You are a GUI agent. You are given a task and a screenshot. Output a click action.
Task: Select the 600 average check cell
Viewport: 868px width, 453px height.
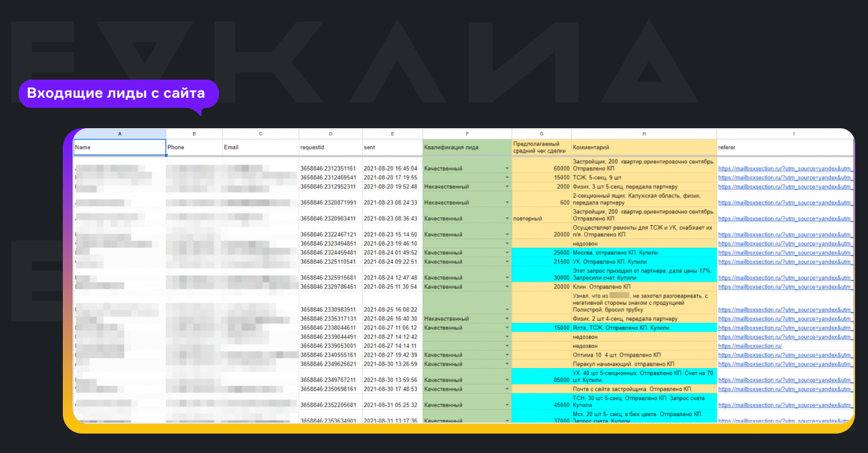click(x=542, y=199)
